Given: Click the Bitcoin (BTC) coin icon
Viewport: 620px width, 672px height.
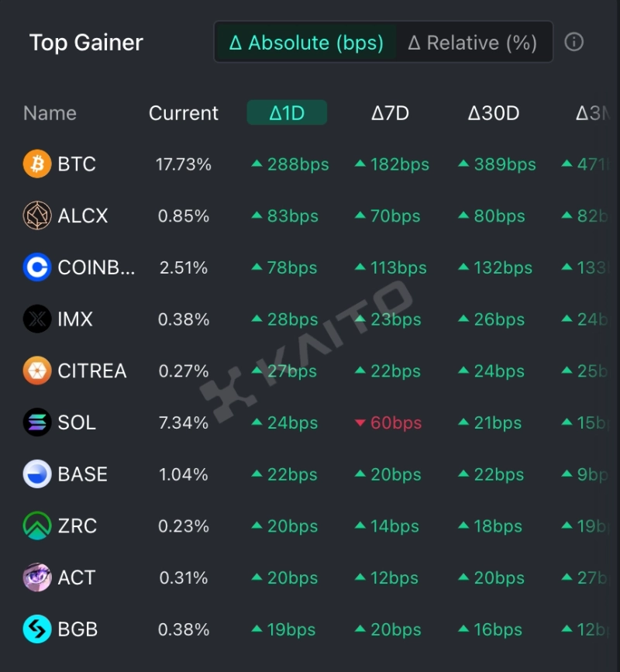Looking at the screenshot, I should [x=37, y=164].
